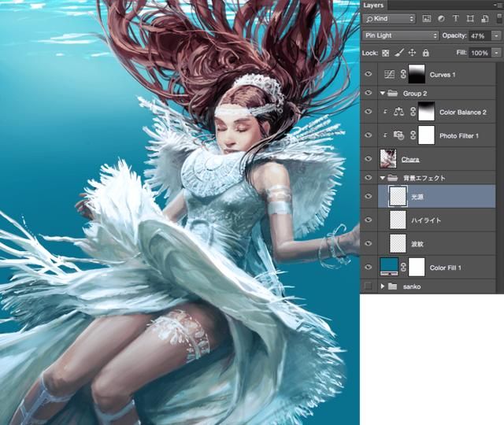Click the Fill 100% value field
The width and height of the screenshot is (504, 425).
(480, 53)
